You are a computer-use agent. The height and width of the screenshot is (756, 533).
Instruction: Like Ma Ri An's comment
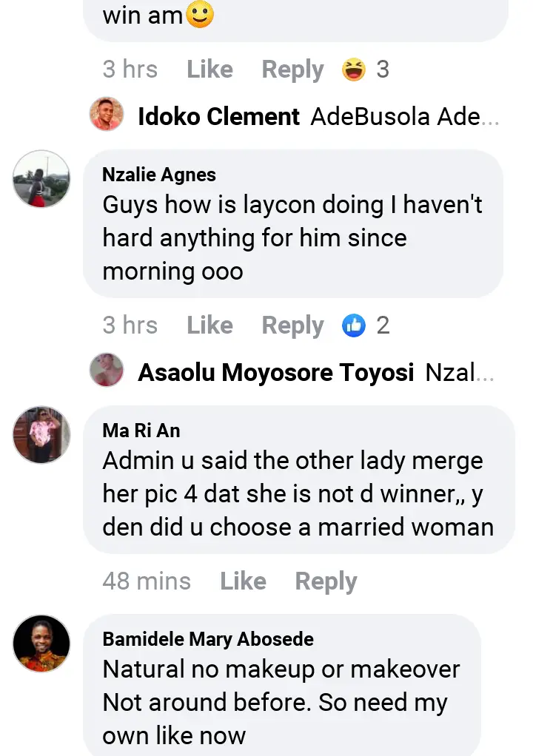243,581
